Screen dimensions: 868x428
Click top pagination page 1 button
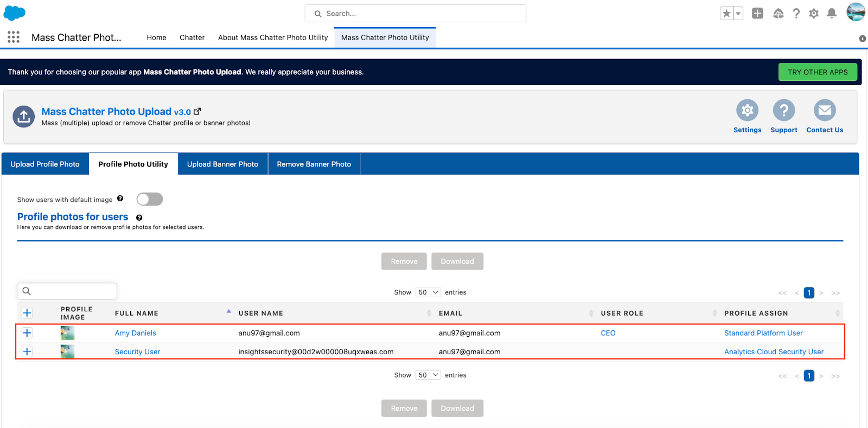pyautogui.click(x=809, y=293)
